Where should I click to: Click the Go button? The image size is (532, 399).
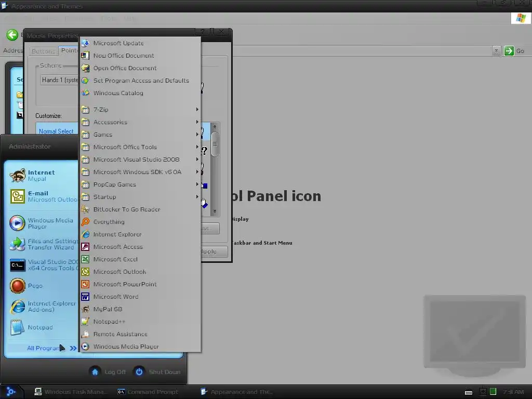(514, 51)
